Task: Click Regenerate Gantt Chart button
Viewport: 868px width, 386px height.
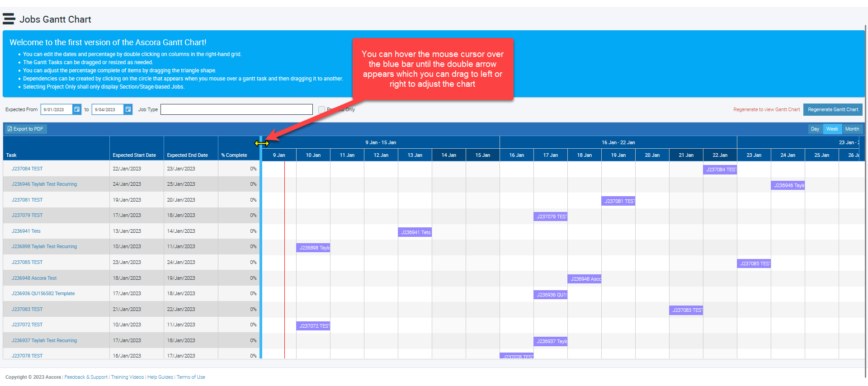Action: click(833, 109)
